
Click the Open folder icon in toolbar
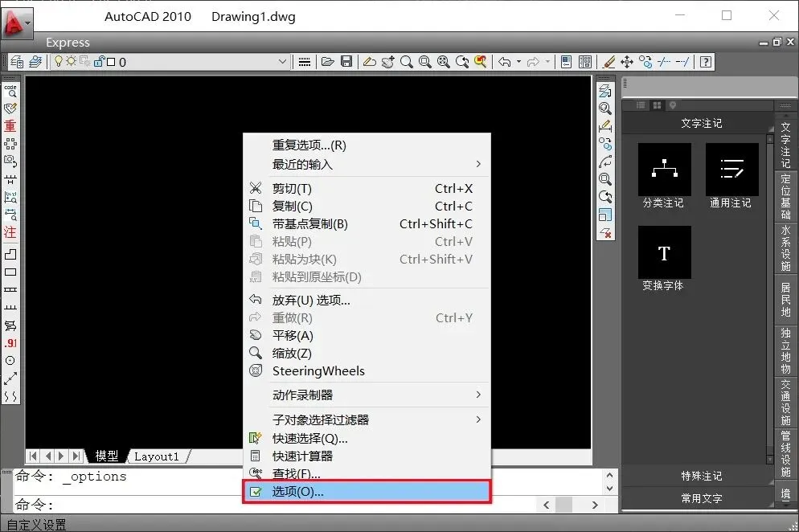(x=328, y=62)
